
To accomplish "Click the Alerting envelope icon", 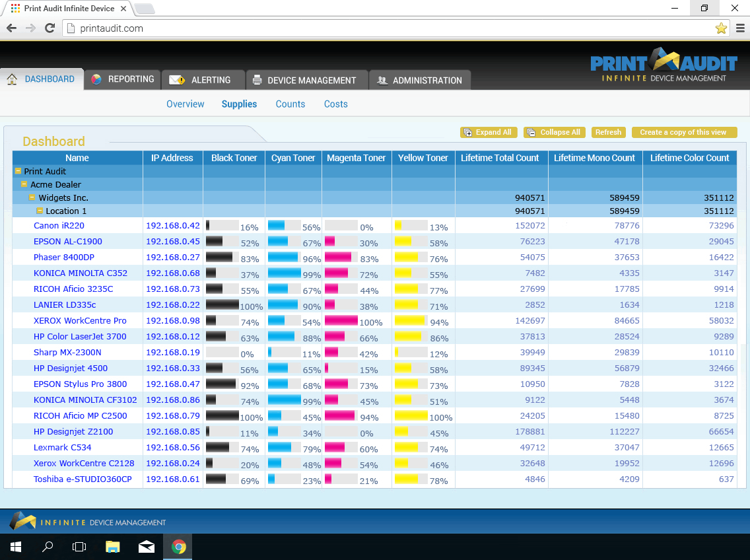I will pos(176,80).
